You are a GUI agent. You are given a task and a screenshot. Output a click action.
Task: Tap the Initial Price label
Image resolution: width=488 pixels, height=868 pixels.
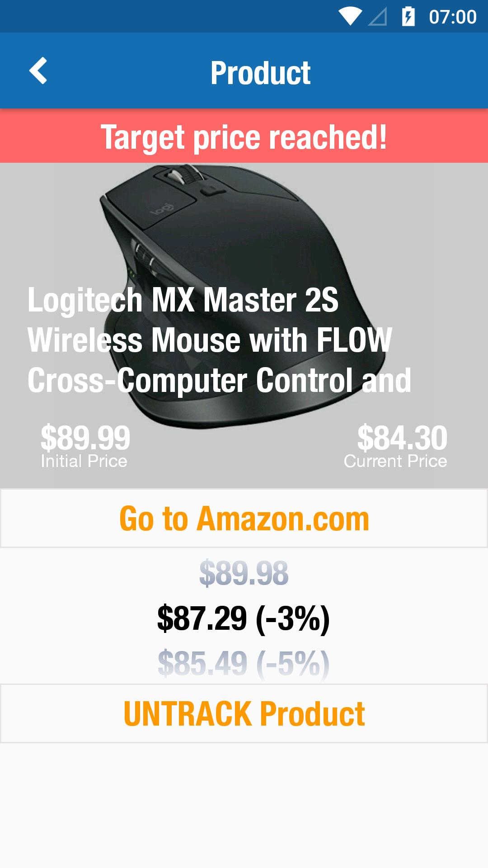tap(84, 461)
